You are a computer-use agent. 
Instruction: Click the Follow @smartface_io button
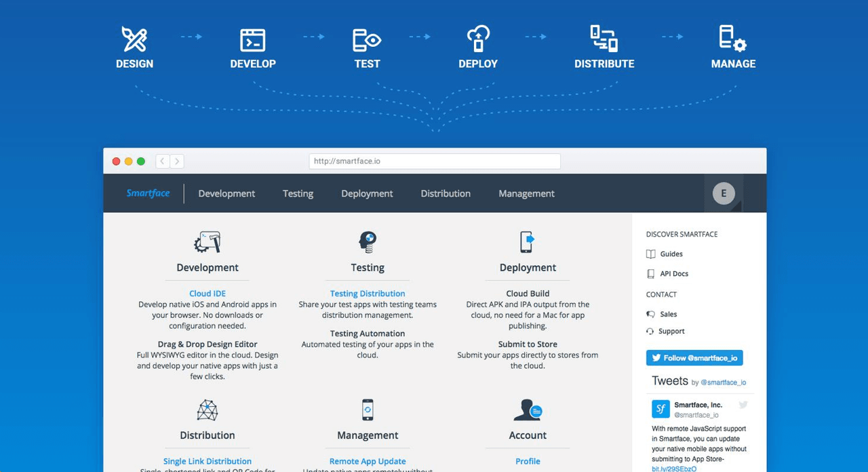pyautogui.click(x=694, y=358)
